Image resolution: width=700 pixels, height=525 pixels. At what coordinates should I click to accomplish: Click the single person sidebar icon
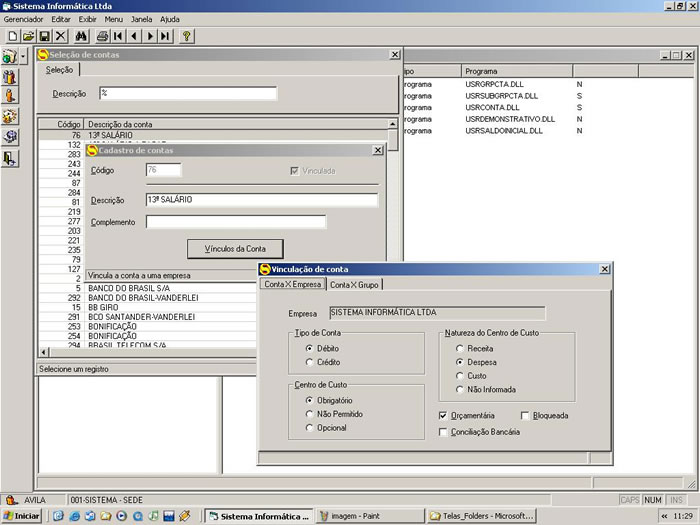(x=10, y=96)
